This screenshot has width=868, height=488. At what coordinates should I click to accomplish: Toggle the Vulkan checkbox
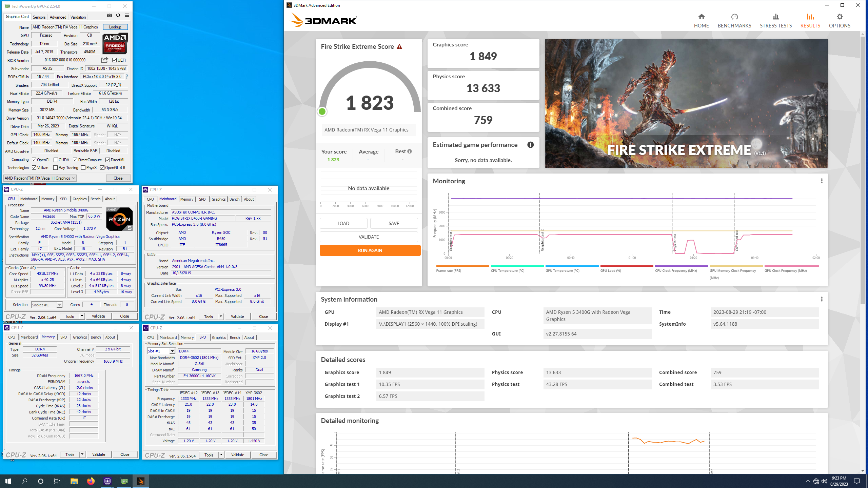34,168
